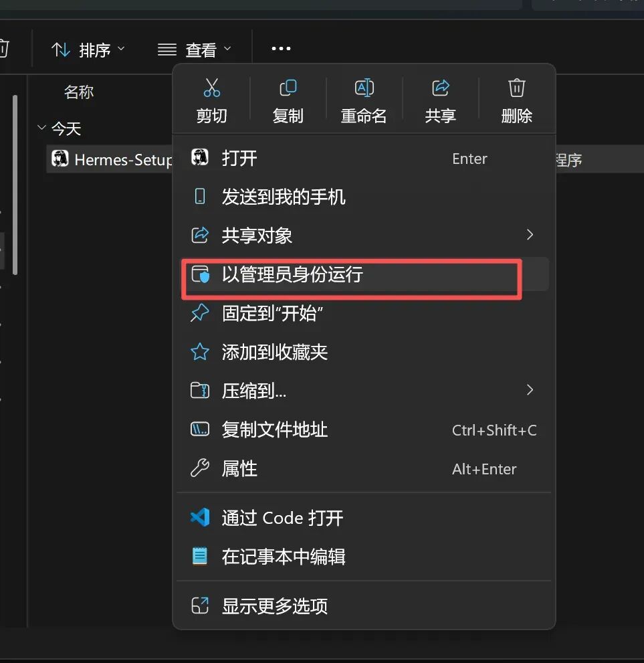Click the toolbar delete trash icon at left edge
This screenshot has width=644, height=663.
pos(3,48)
